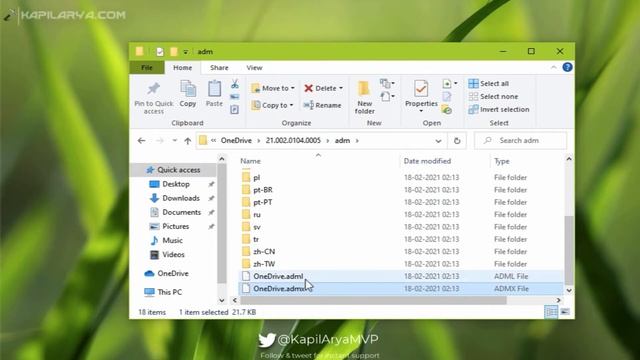Expand address bar history dropdown
The image size is (640, 360).
click(x=438, y=141)
